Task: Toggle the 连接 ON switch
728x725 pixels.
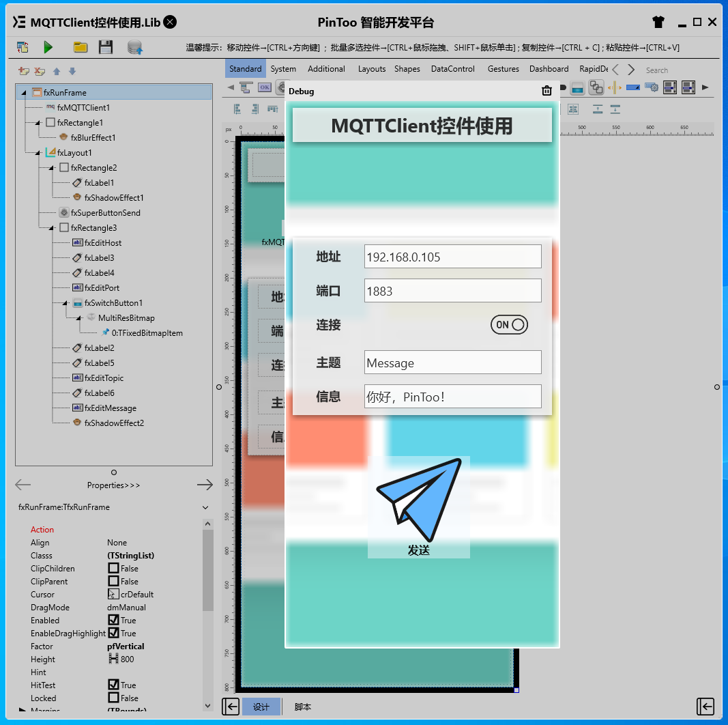Action: [x=509, y=325]
